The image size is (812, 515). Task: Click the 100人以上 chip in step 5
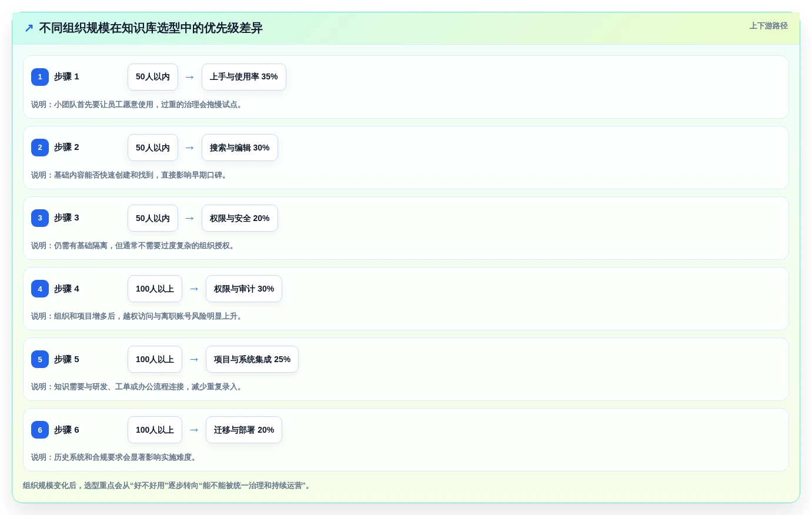pos(155,359)
